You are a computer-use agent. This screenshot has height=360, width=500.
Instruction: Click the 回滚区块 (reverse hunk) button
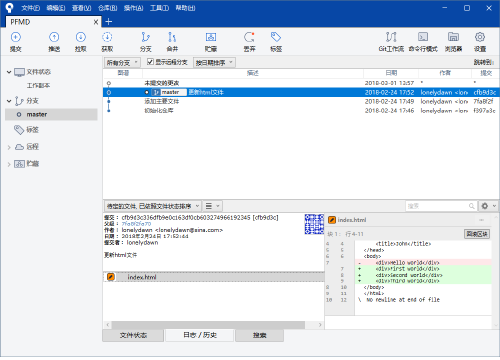pyautogui.click(x=477, y=234)
